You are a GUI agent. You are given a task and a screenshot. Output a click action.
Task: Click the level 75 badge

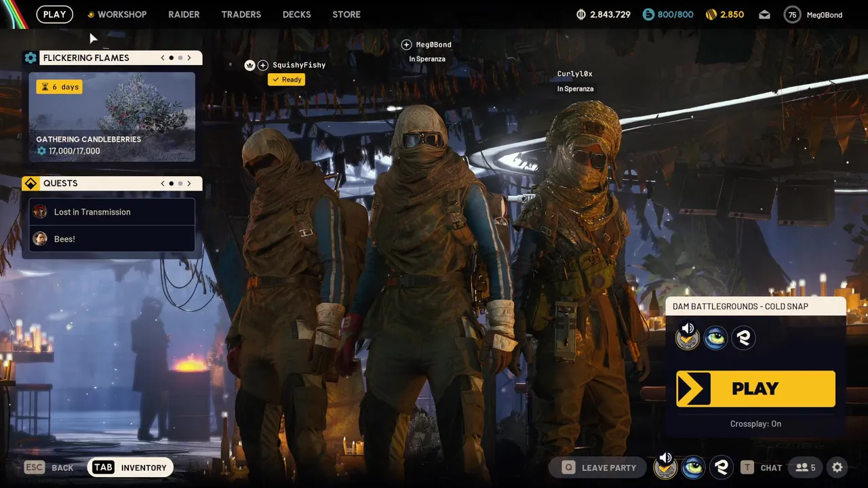click(792, 14)
